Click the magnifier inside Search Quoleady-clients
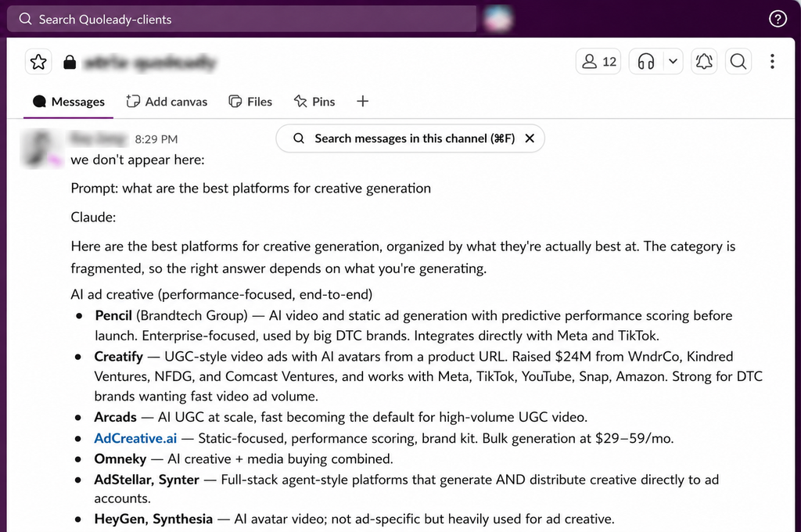 [x=25, y=19]
